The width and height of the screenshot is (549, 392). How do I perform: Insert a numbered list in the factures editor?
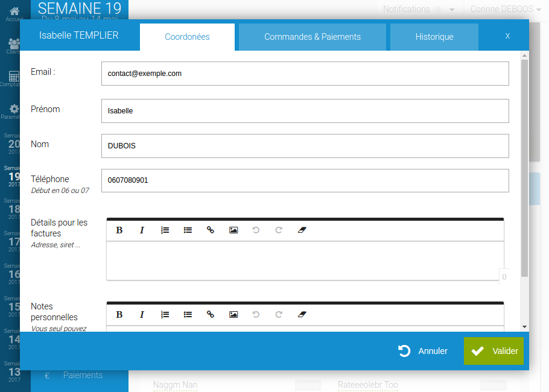tap(165, 230)
